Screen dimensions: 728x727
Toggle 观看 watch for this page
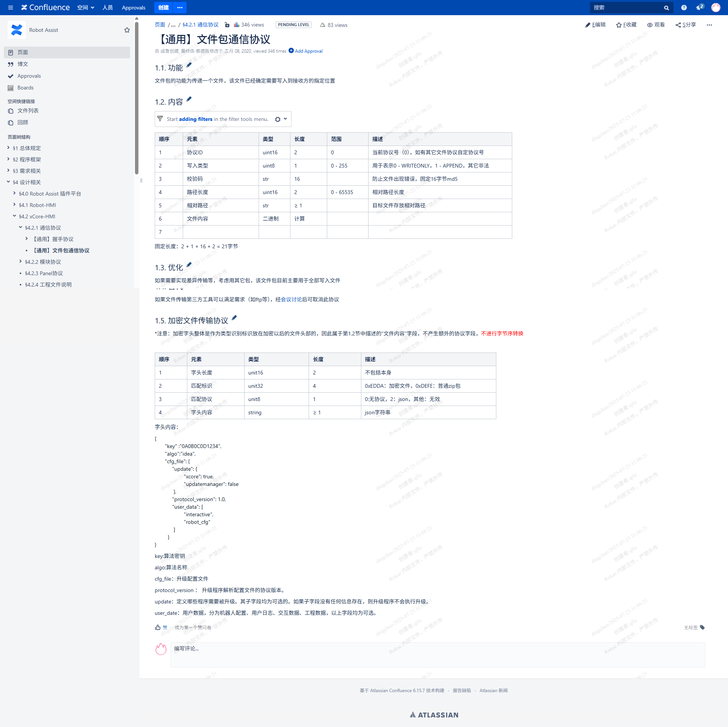[x=656, y=25]
